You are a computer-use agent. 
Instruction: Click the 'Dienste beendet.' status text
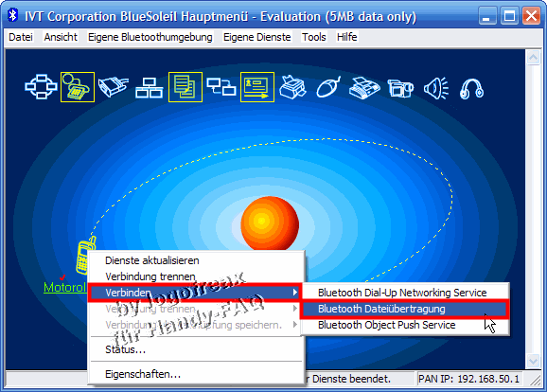tap(351, 379)
